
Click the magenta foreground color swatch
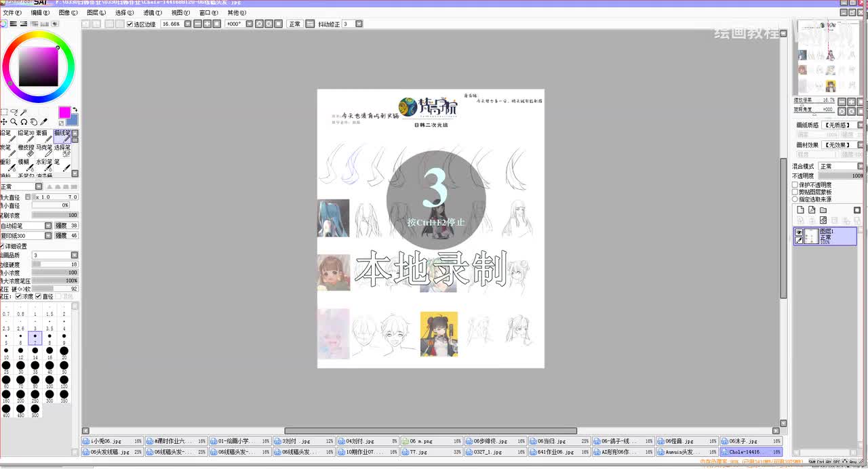click(x=64, y=113)
